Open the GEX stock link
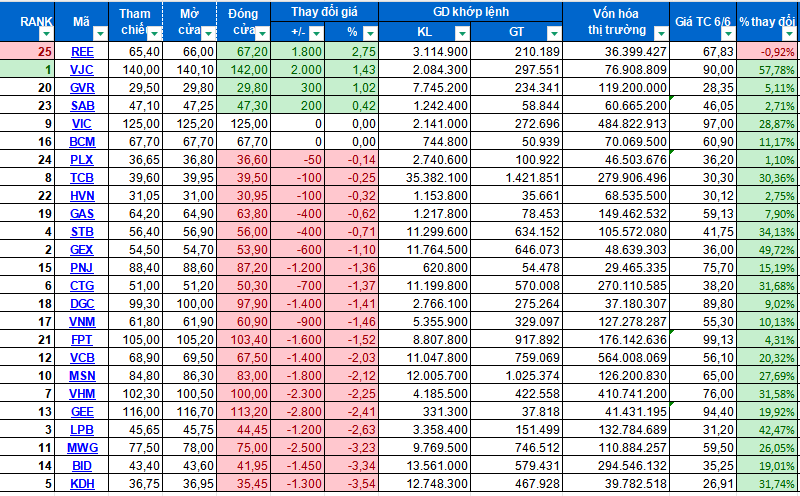Viewport: 800px width, 496px height. (x=82, y=250)
